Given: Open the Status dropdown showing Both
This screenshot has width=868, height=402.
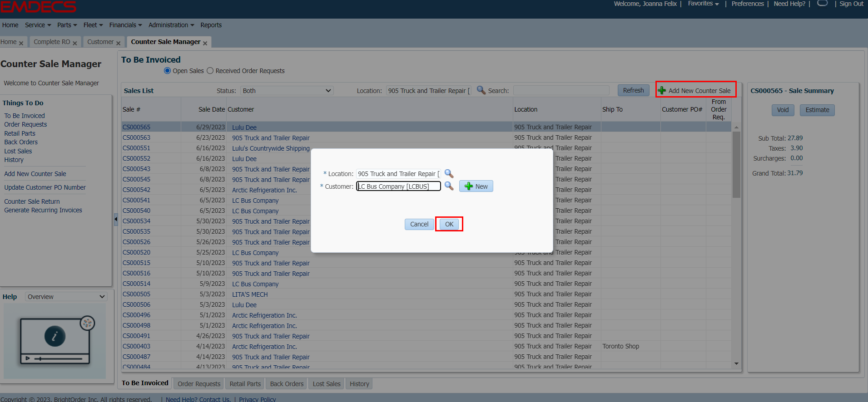Looking at the screenshot, I should click(287, 91).
